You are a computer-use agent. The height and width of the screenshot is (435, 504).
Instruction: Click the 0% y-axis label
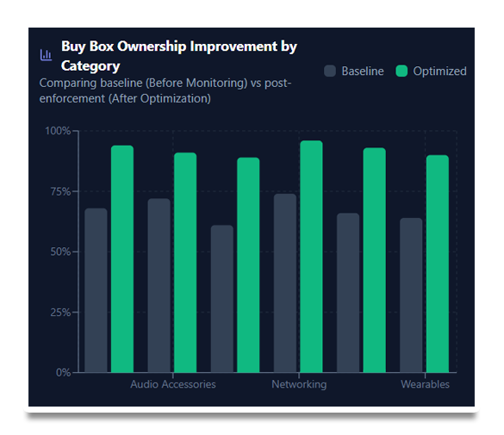[x=63, y=373]
